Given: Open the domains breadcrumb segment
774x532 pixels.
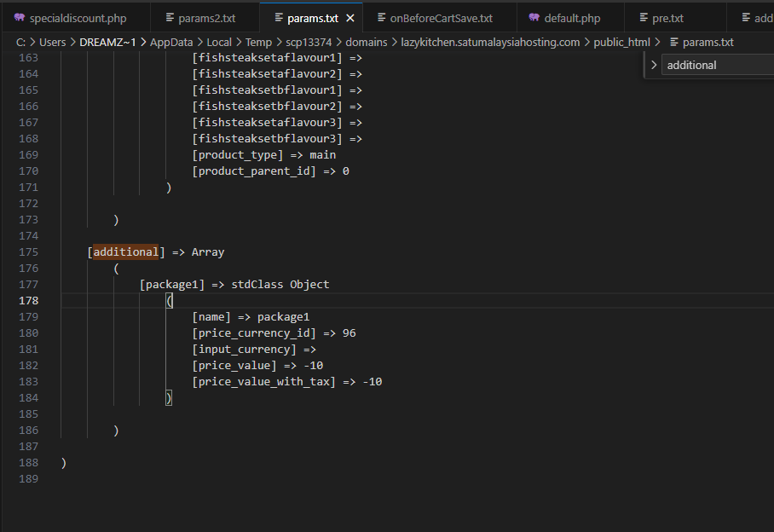Looking at the screenshot, I should pyautogui.click(x=366, y=42).
